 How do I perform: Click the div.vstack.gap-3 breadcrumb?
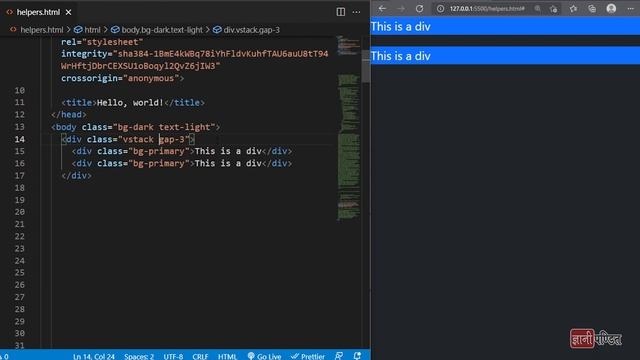tap(251, 30)
